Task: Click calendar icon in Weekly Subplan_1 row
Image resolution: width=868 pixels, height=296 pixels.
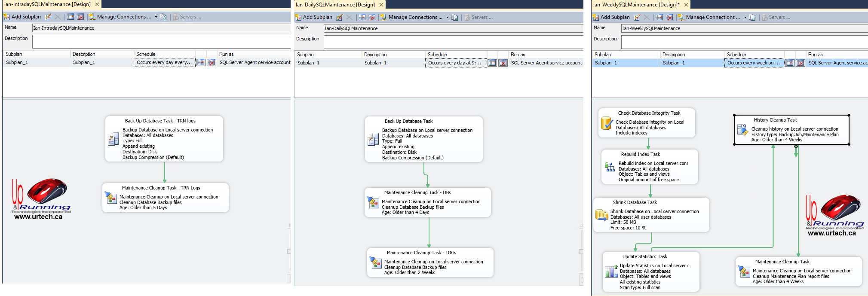Action: click(x=790, y=63)
